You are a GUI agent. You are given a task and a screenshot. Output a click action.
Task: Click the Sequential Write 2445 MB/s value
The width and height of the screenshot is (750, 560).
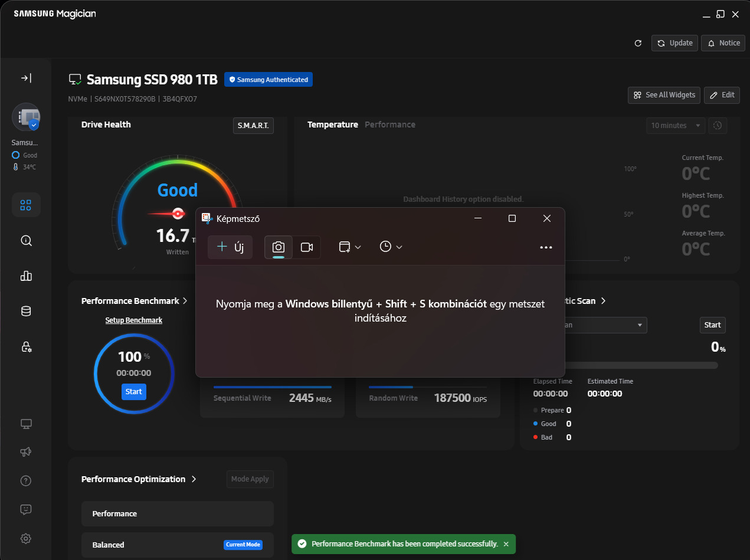[x=310, y=398]
